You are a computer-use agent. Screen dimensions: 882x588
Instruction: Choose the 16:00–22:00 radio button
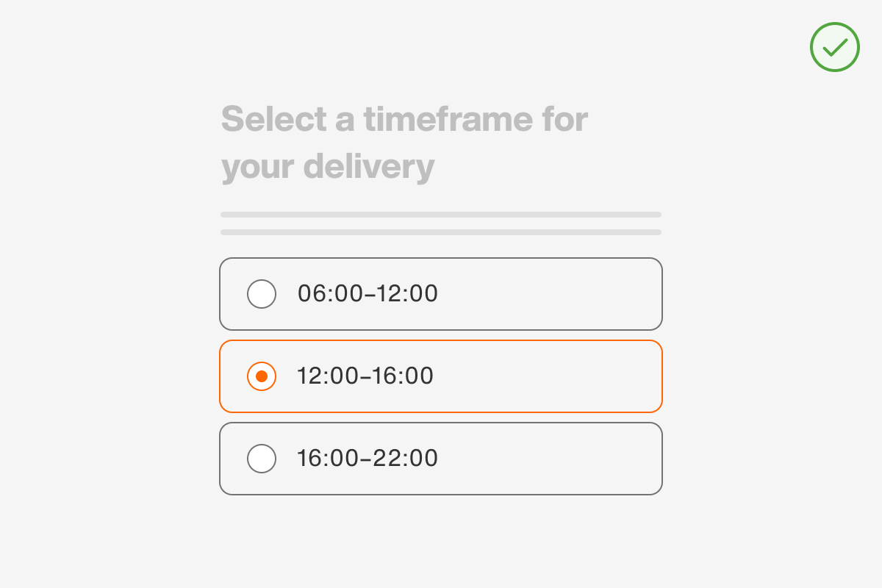tap(262, 459)
